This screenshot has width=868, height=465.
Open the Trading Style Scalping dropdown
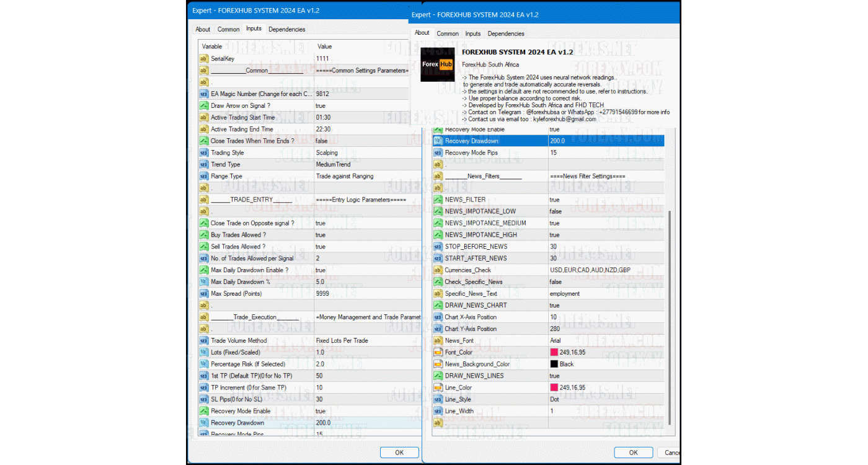click(x=327, y=153)
